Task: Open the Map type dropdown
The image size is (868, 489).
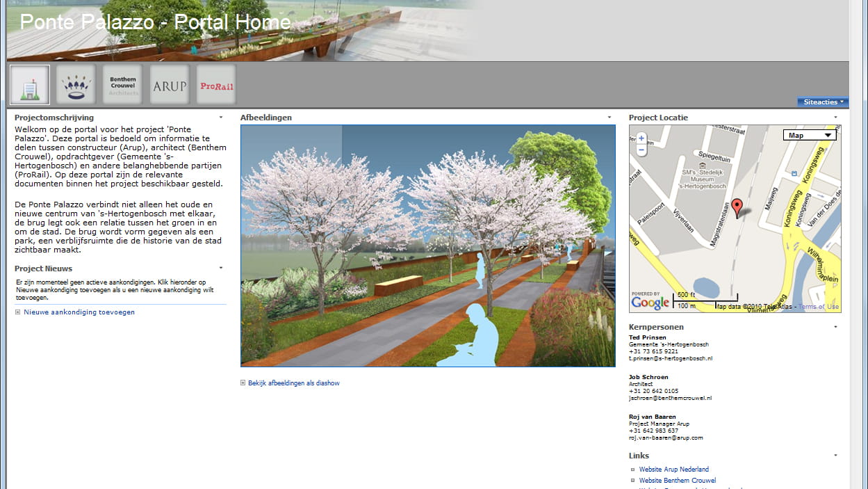Action: pyautogui.click(x=809, y=135)
